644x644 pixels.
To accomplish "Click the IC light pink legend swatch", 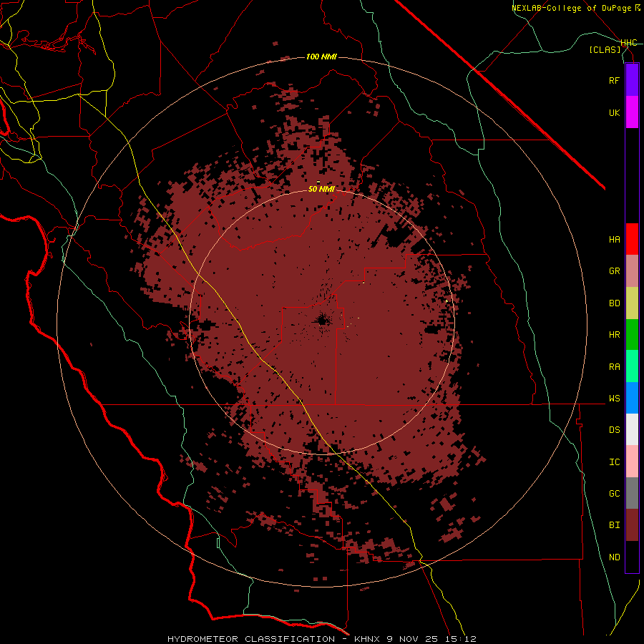I will point(632,462).
